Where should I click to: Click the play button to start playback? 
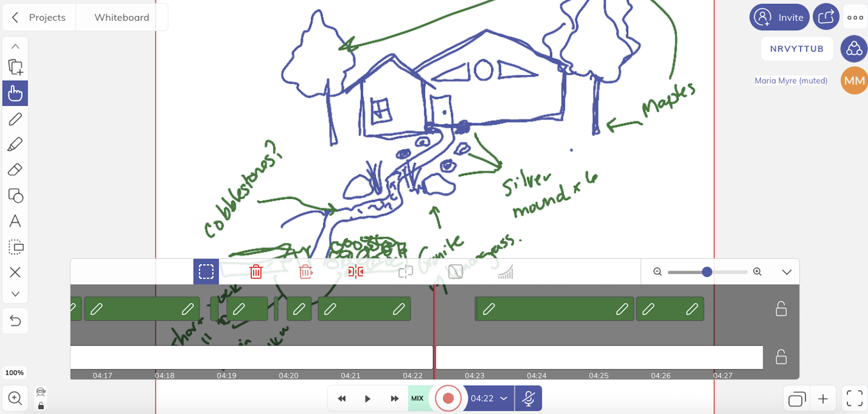click(x=368, y=398)
